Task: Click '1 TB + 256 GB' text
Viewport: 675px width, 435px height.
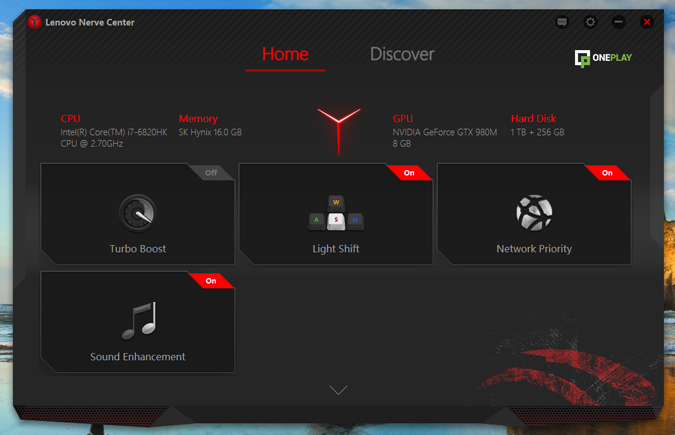Action: point(537,132)
